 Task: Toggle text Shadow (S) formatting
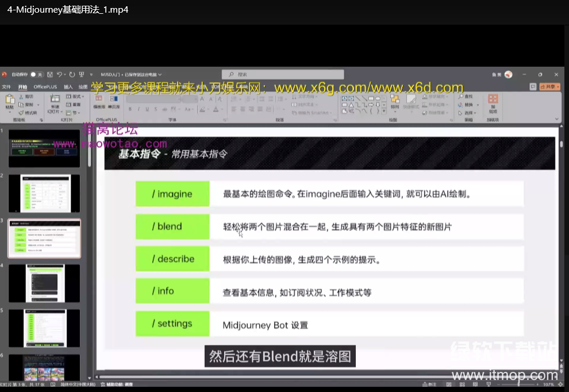click(156, 109)
